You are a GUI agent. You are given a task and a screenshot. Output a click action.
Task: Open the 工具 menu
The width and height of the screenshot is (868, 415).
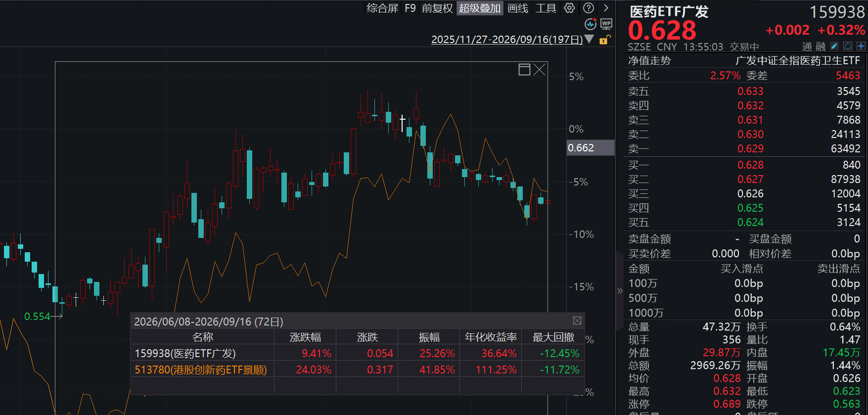click(x=546, y=8)
